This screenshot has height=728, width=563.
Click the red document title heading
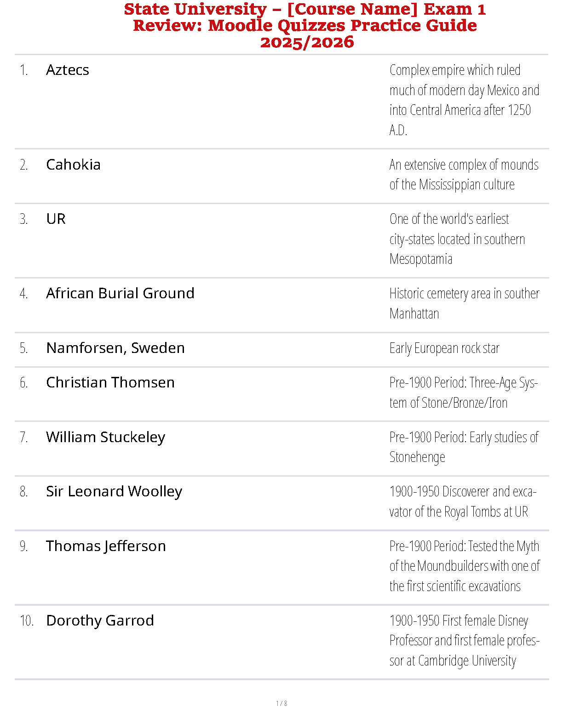305,26
